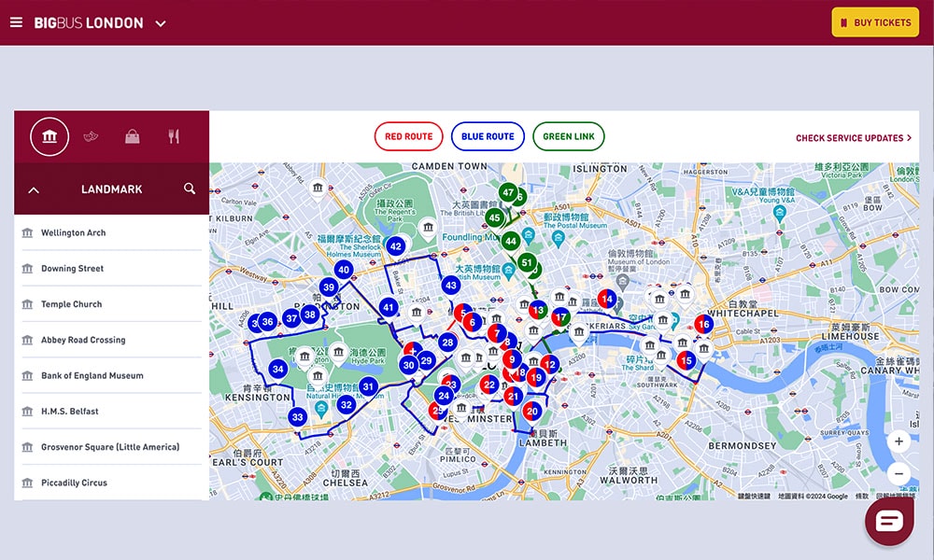Click blue stop marker 36
Screen dimensions: 934x560
point(267,322)
